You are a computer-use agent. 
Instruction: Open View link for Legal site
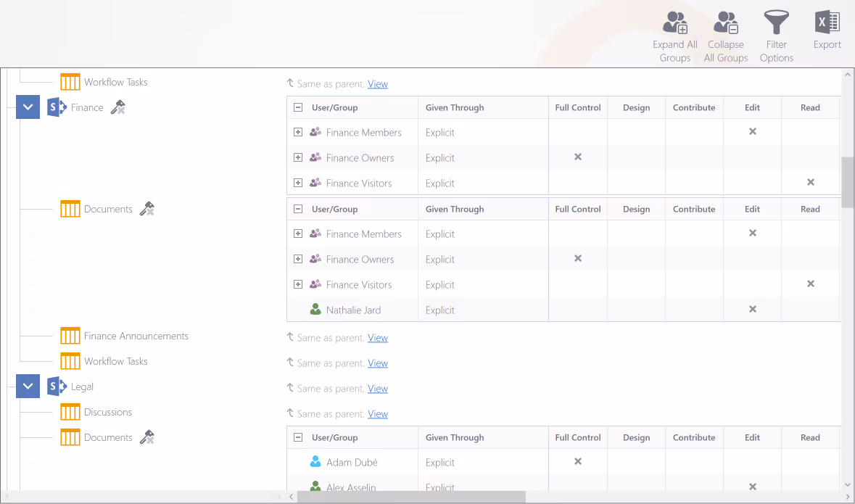378,389
